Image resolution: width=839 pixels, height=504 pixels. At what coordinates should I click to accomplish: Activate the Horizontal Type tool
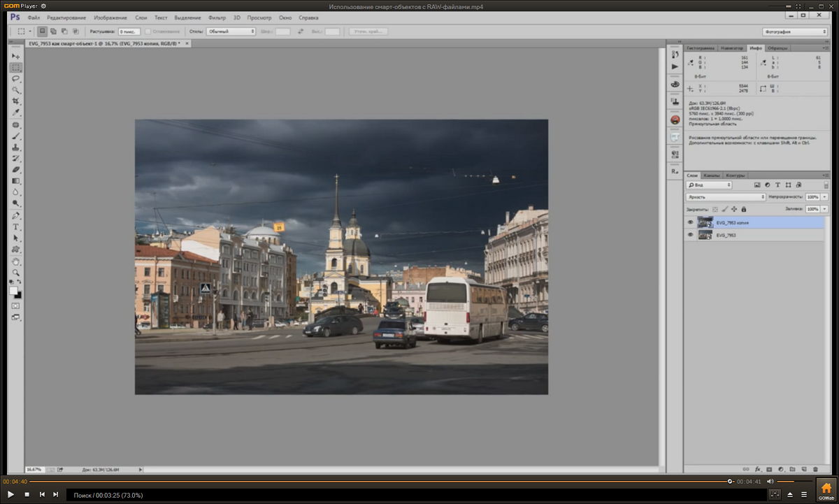coord(15,227)
